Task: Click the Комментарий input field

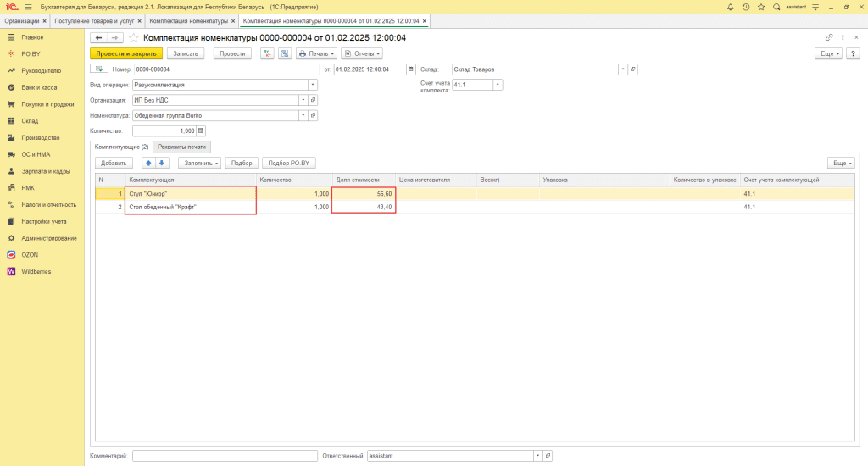Action: [225, 456]
